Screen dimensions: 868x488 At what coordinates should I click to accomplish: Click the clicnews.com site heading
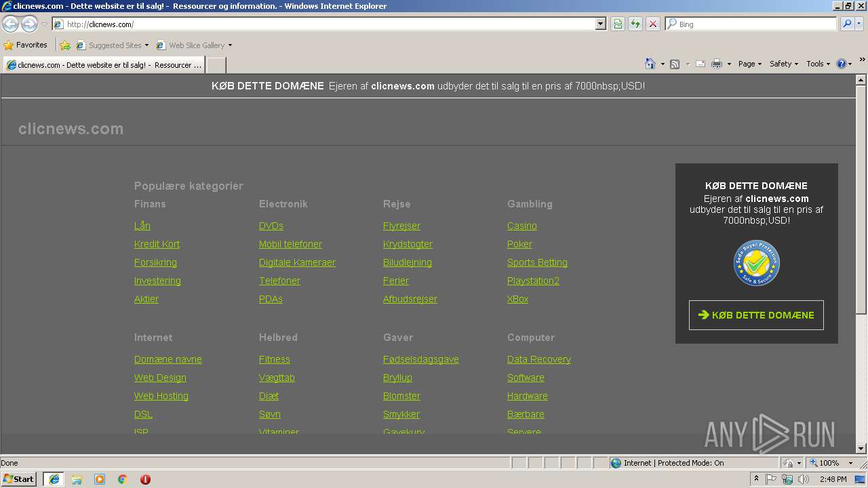[x=71, y=129]
